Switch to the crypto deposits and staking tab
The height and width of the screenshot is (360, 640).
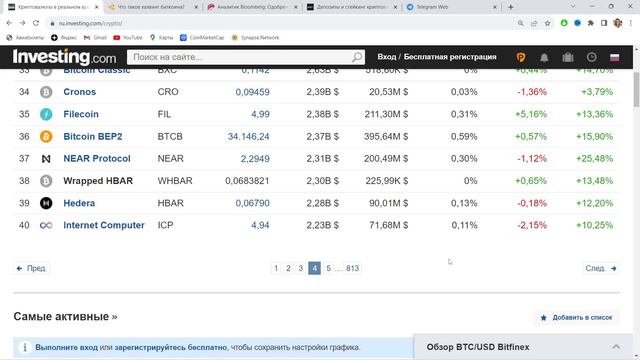[x=351, y=7]
